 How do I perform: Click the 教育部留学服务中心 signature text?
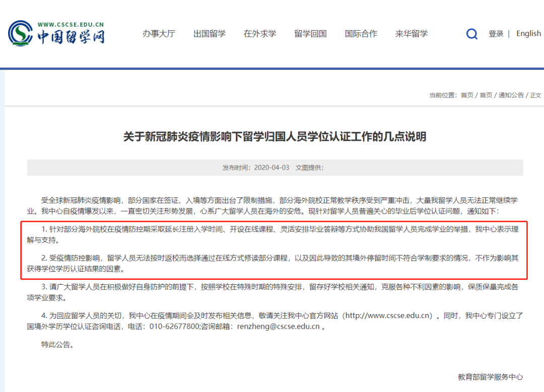tap(490, 377)
